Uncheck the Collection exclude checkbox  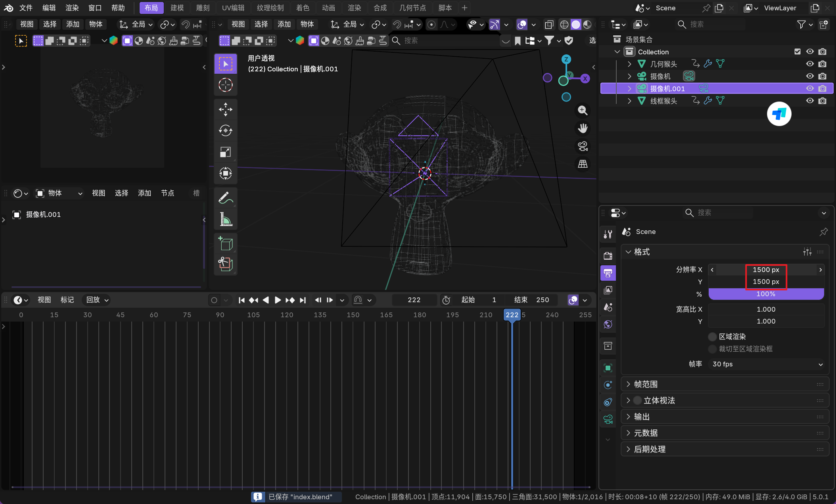(798, 52)
